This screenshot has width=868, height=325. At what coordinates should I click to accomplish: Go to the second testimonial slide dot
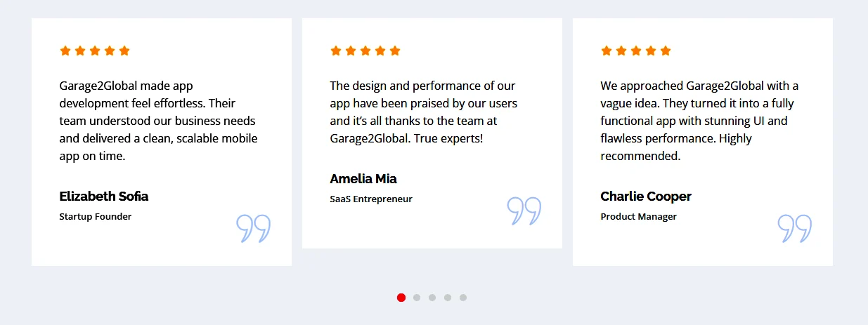(x=417, y=298)
